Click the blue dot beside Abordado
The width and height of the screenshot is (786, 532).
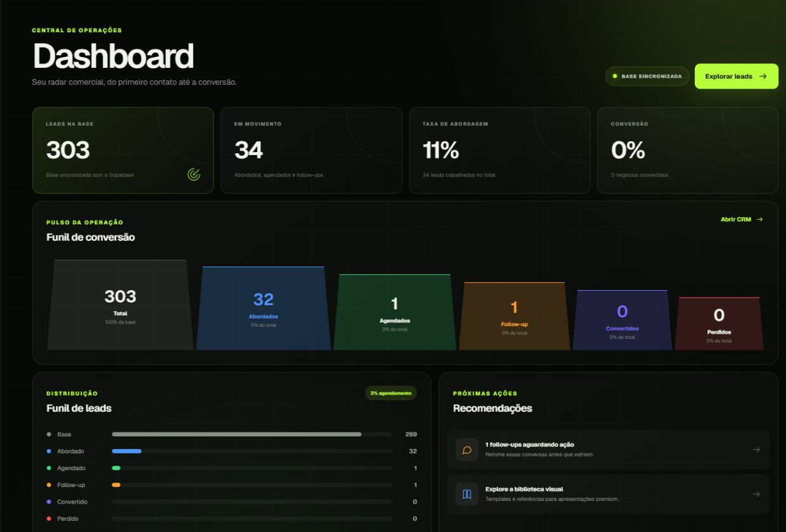click(x=49, y=451)
